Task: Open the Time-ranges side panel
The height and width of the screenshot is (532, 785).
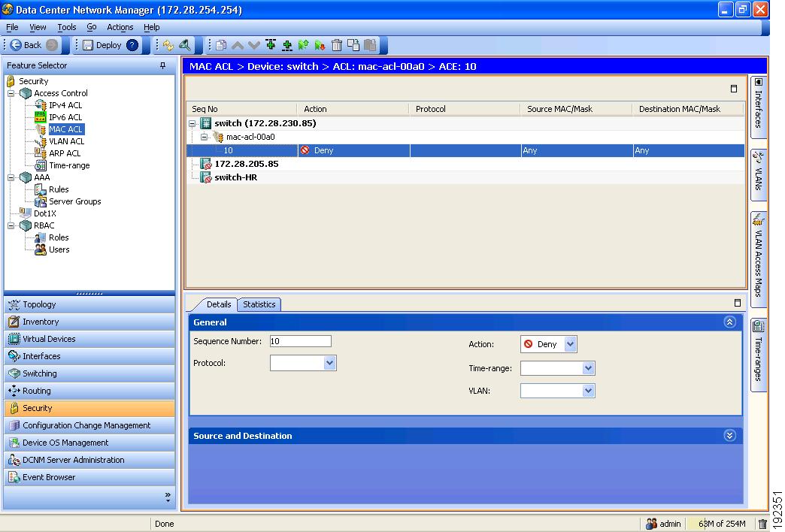Action: click(758, 353)
